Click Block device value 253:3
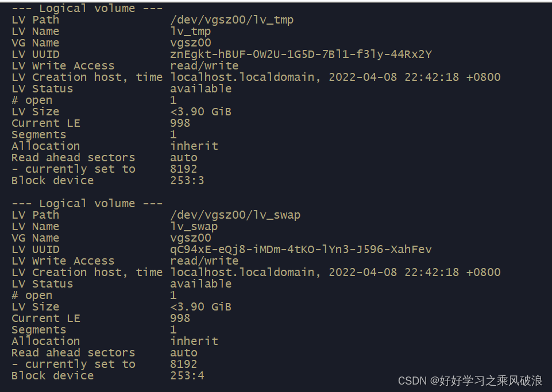Viewport: 552px width, 392px height. coord(187,181)
